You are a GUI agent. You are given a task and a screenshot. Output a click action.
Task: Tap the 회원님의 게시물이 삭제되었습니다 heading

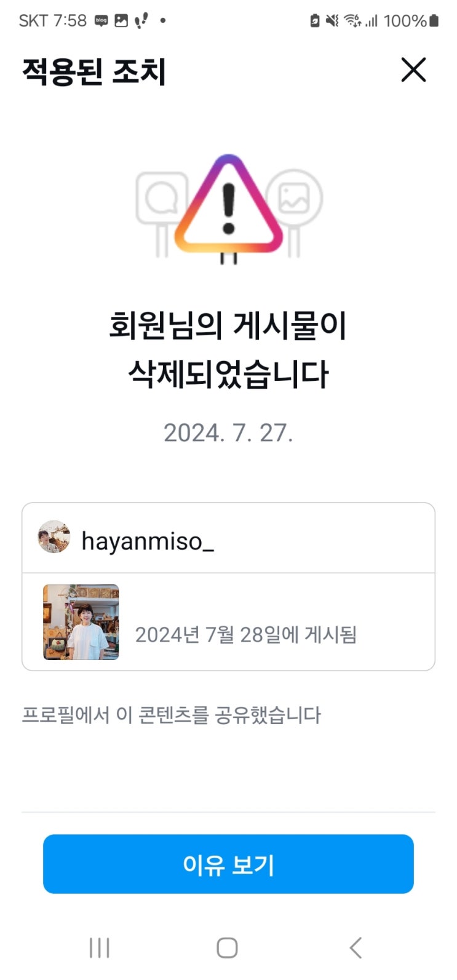[228, 350]
